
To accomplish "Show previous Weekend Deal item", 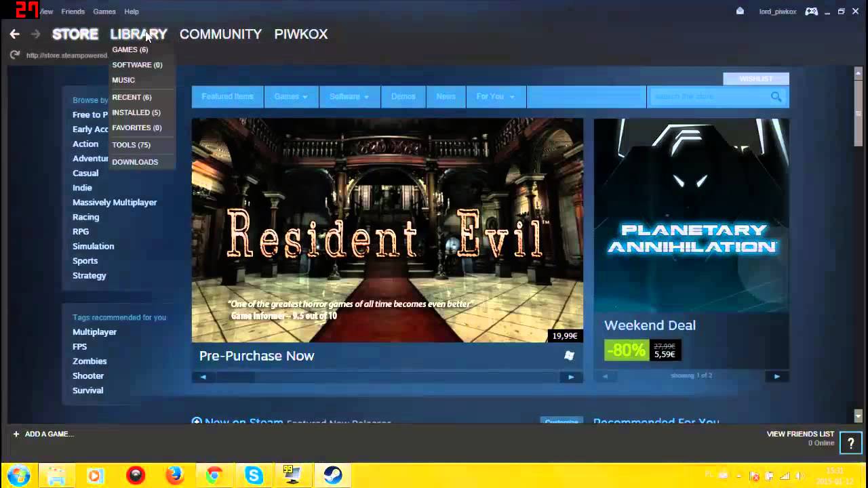I will click(605, 376).
